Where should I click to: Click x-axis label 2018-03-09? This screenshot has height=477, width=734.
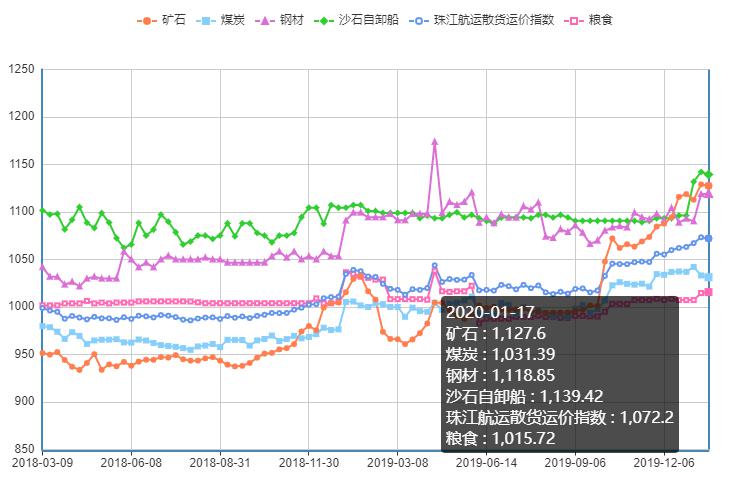(42, 462)
